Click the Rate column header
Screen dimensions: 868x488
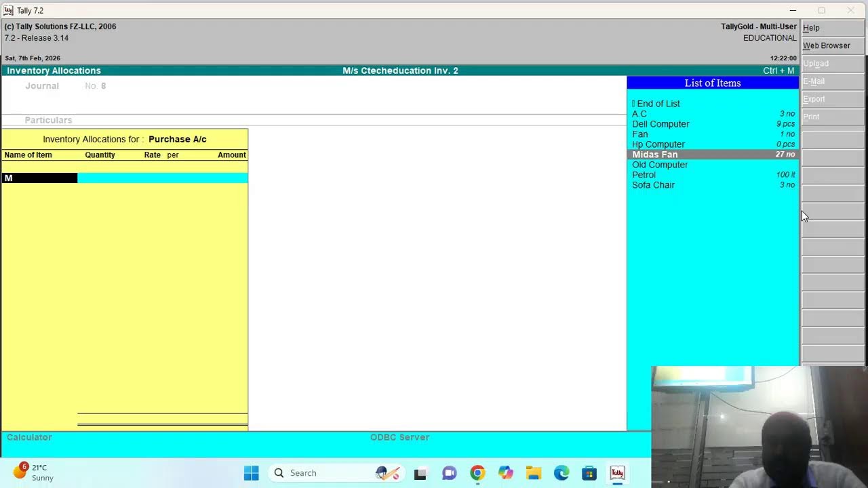pos(153,155)
